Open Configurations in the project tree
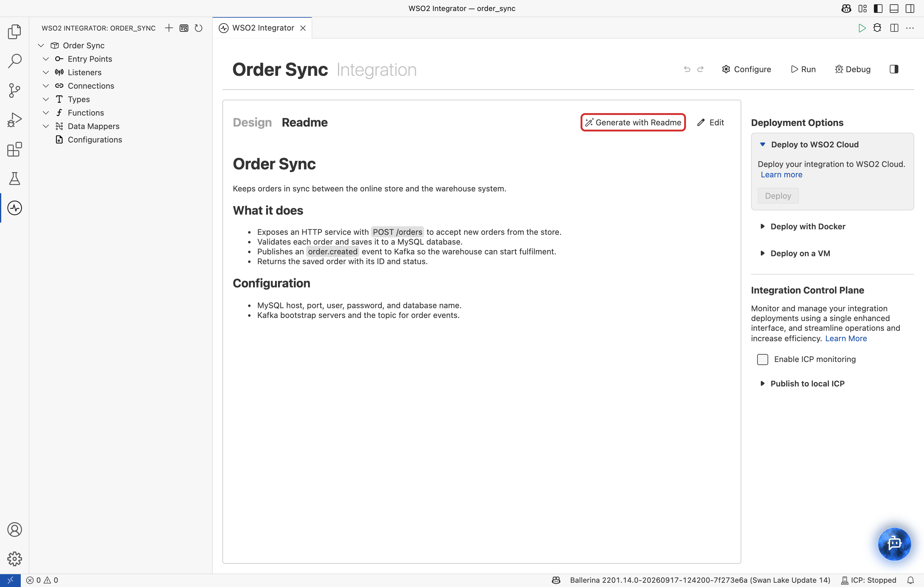 [x=95, y=140]
